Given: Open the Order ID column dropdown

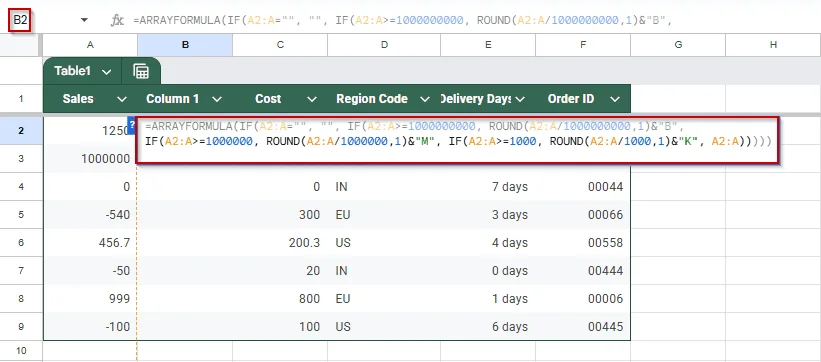Looking at the screenshot, I should [615, 99].
